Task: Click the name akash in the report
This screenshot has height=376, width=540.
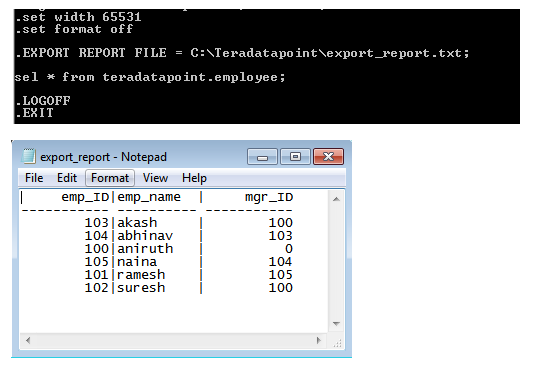Action: 137,222
